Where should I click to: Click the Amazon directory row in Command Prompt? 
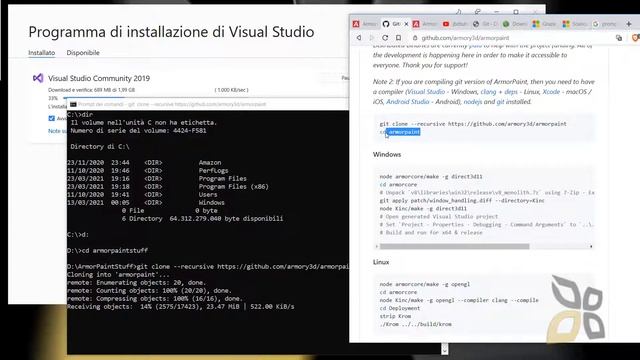click(x=144, y=162)
